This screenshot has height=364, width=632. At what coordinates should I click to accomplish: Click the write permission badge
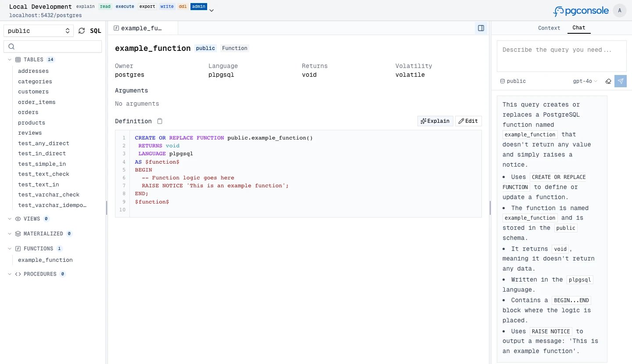pyautogui.click(x=167, y=7)
